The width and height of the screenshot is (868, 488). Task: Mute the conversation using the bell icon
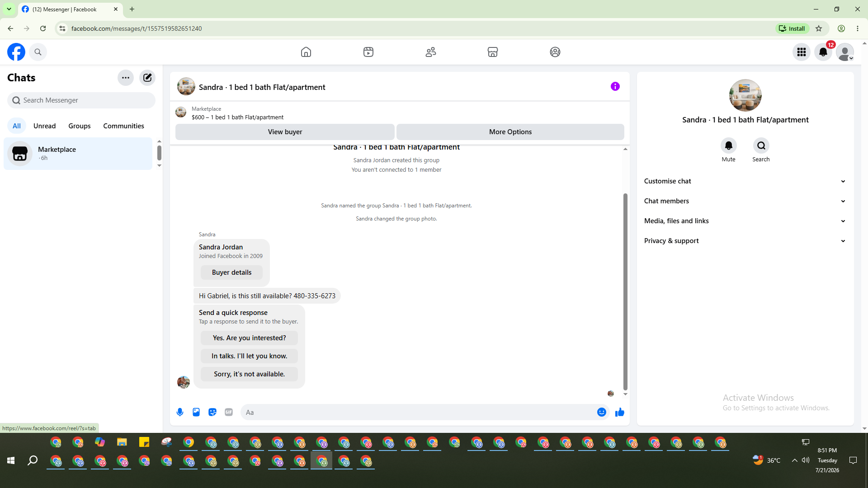point(729,145)
